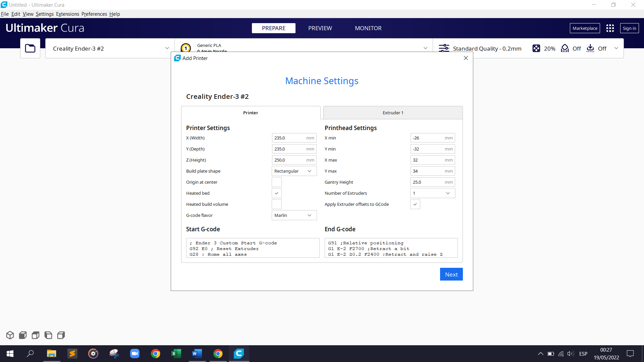Open the file folder icon button
The image size is (644, 362).
click(x=30, y=48)
